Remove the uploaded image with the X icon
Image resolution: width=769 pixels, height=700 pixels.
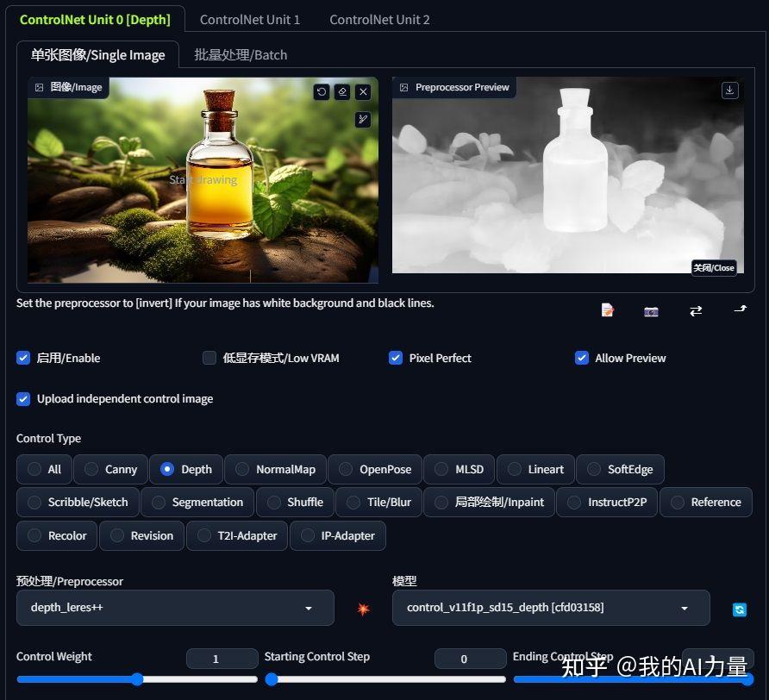click(363, 91)
